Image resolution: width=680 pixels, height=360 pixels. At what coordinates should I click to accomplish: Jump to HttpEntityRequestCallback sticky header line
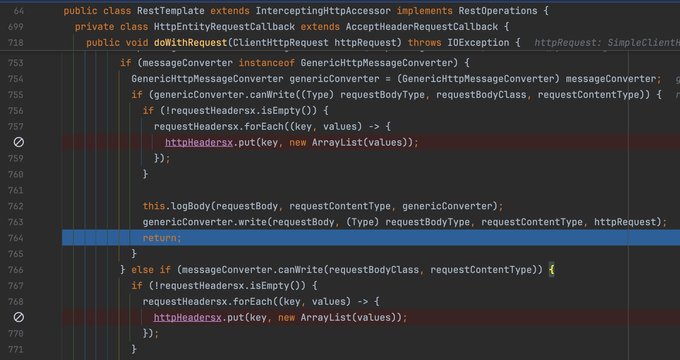point(291,27)
